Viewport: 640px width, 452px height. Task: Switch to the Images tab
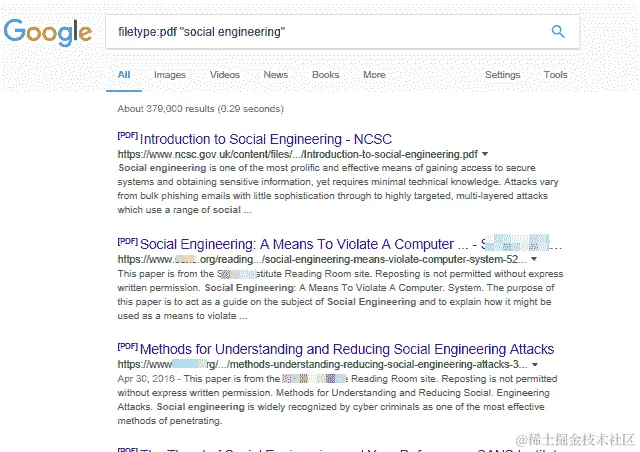pyautogui.click(x=170, y=75)
